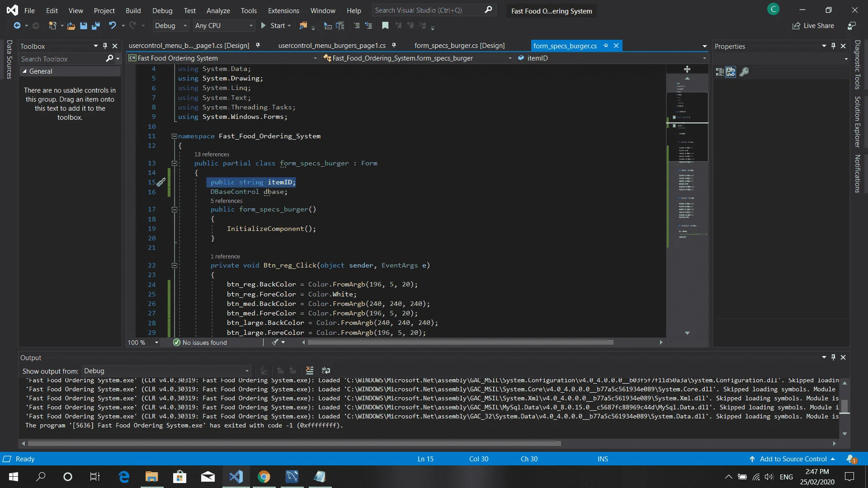Save the current file with disk icon
Screen dimensions: 868x488
(83, 26)
